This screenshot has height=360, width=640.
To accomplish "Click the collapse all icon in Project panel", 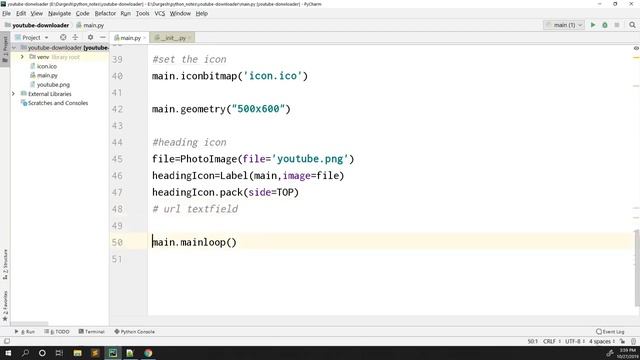I will click(x=75, y=37).
